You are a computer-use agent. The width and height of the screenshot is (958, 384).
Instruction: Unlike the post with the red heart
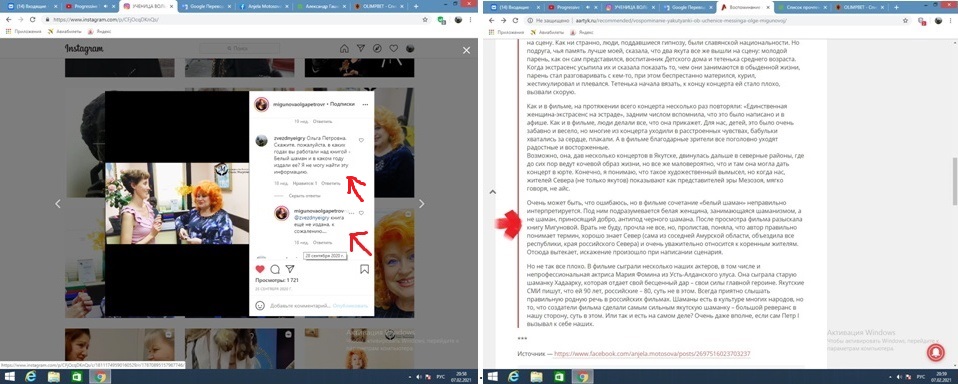coord(260,269)
